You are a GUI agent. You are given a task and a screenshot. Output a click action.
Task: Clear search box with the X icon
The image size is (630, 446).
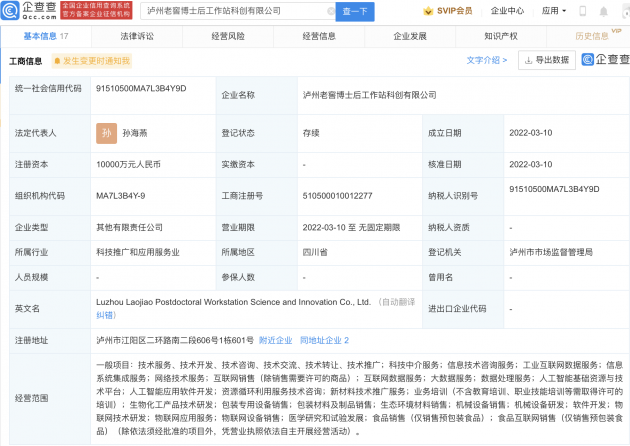[331, 11]
